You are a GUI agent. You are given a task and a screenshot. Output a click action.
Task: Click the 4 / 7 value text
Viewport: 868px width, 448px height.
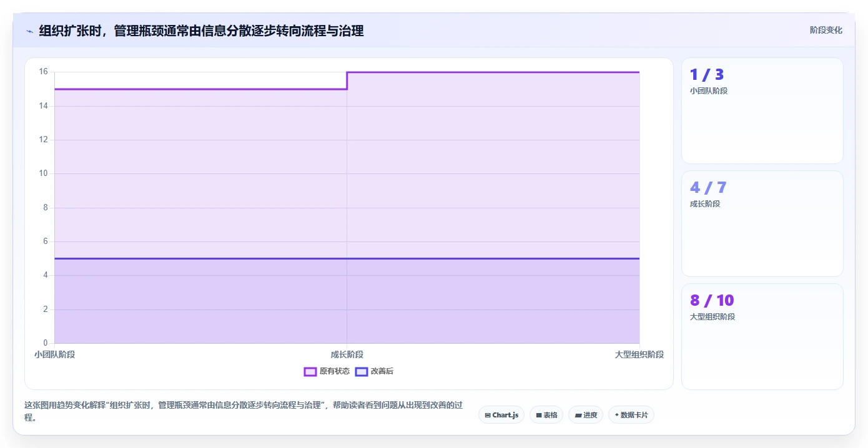click(708, 187)
